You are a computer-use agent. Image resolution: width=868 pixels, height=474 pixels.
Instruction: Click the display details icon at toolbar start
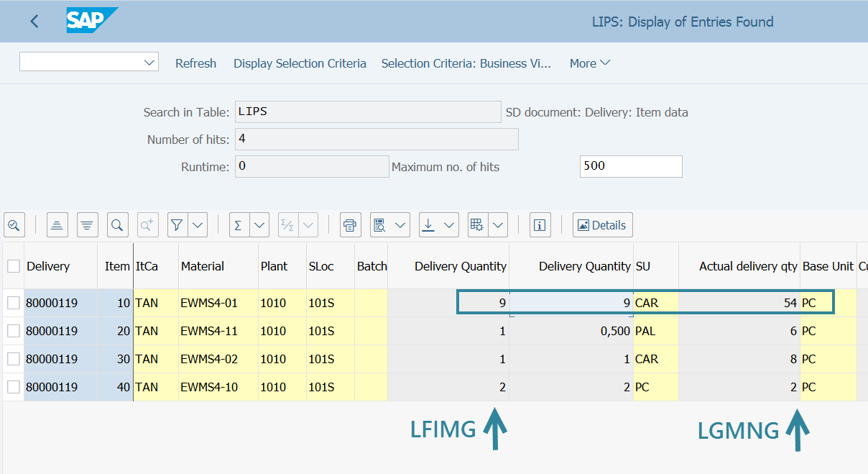tap(14, 225)
